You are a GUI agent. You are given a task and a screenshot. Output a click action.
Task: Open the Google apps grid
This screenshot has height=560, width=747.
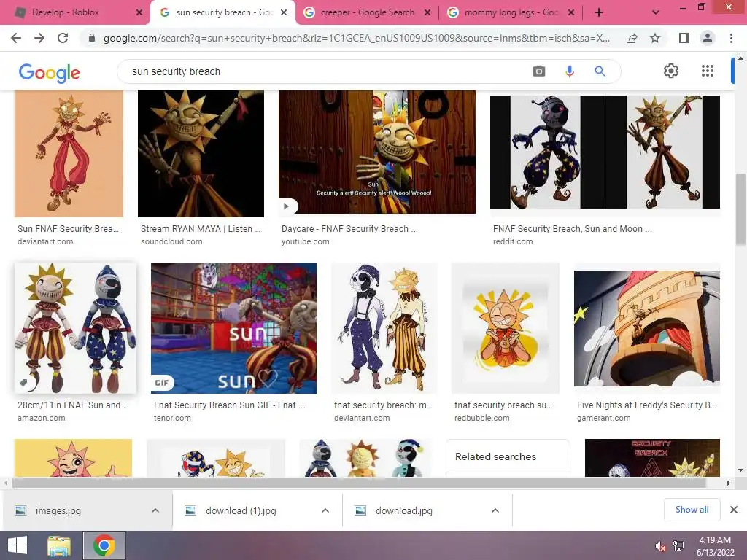click(x=708, y=71)
